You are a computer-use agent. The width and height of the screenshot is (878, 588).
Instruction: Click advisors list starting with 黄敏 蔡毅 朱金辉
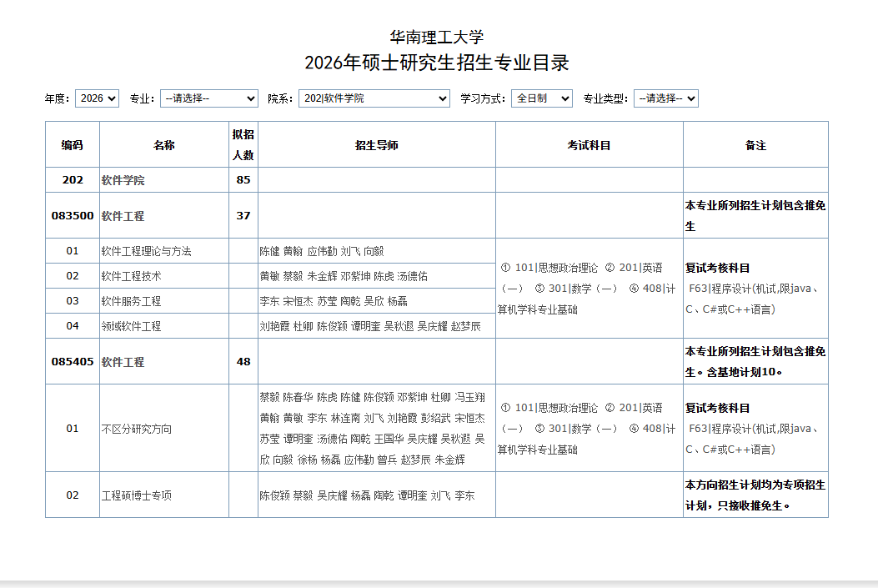pyautogui.click(x=344, y=276)
